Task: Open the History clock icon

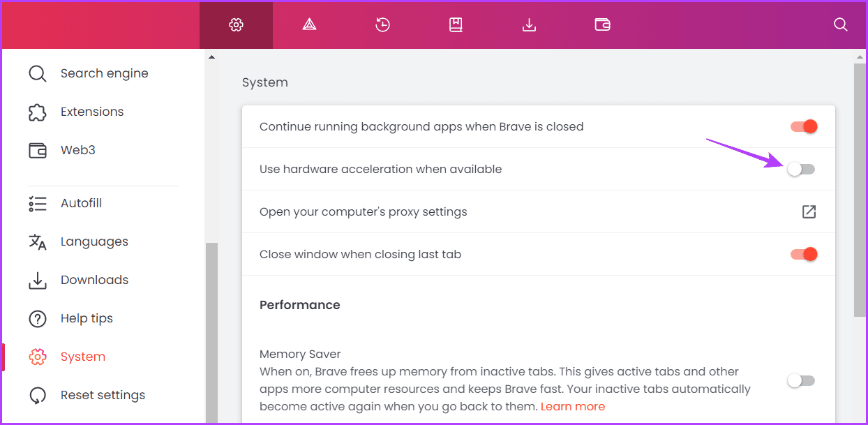Action: 382,25
